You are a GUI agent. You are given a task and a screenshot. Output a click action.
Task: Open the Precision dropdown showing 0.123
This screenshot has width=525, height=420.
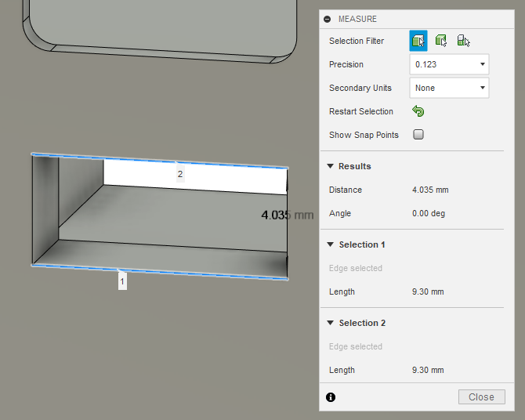pyautogui.click(x=449, y=64)
